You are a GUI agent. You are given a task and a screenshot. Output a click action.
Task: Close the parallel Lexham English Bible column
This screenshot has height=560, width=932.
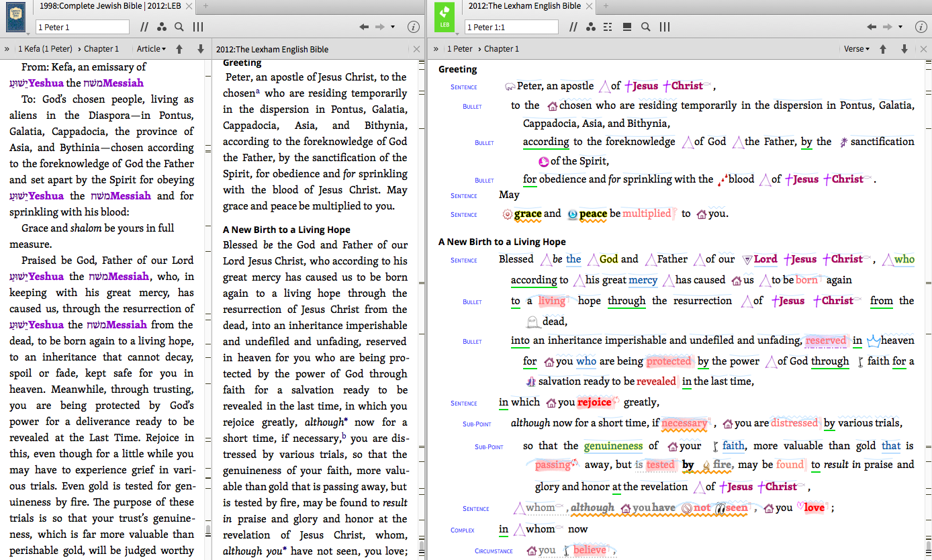point(417,49)
